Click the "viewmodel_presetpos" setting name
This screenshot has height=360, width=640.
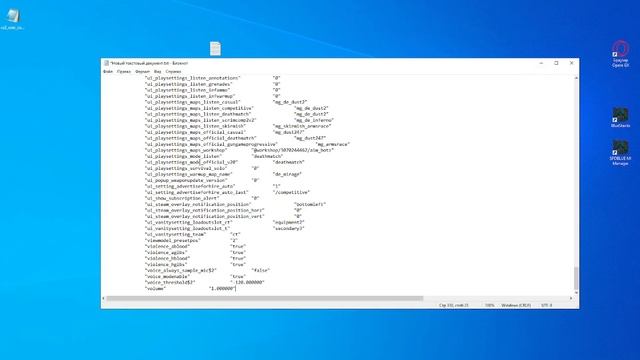(x=174, y=240)
